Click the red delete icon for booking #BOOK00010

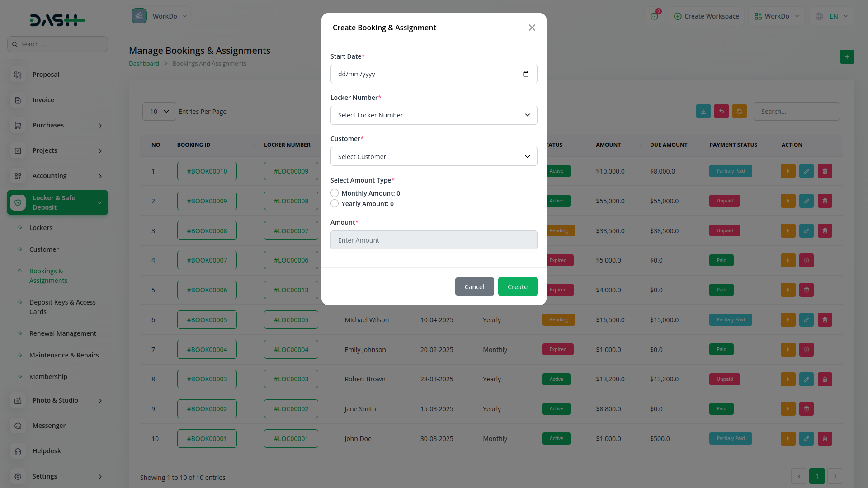pos(825,171)
